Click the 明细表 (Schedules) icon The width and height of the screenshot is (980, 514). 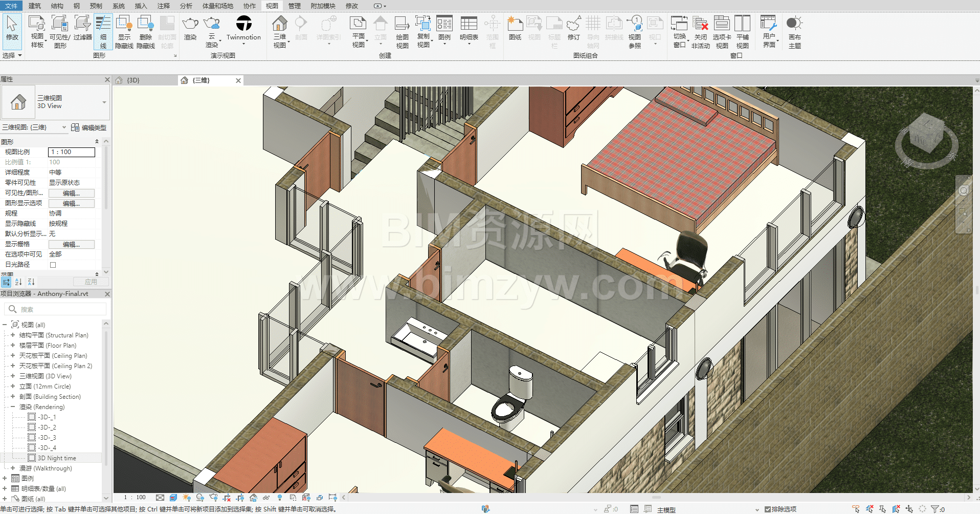tap(469, 24)
